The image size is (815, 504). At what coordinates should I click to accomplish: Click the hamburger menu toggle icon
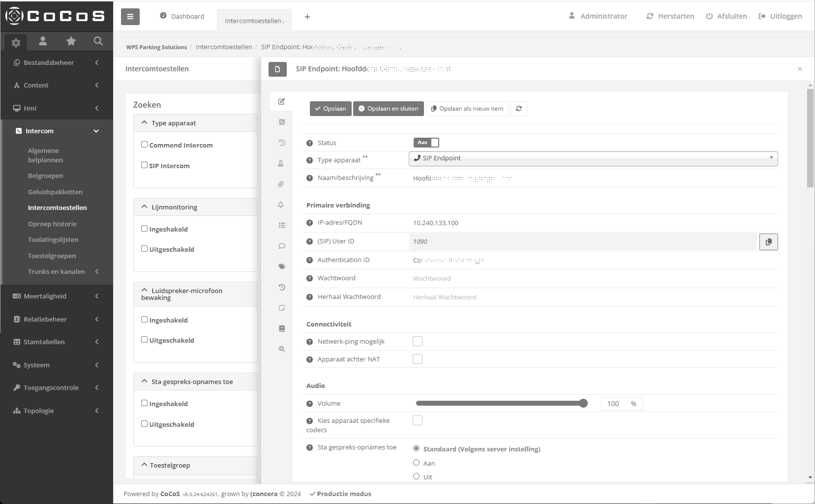(130, 17)
